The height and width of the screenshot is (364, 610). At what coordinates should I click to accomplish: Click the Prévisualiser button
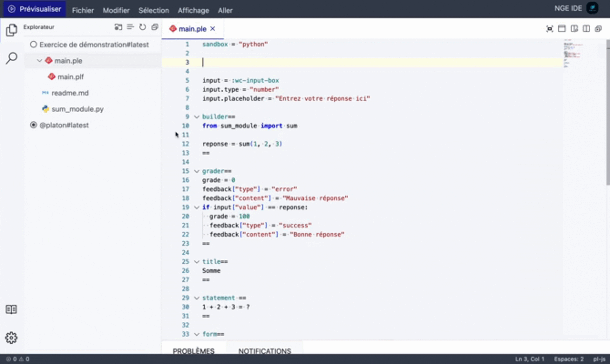(x=35, y=9)
